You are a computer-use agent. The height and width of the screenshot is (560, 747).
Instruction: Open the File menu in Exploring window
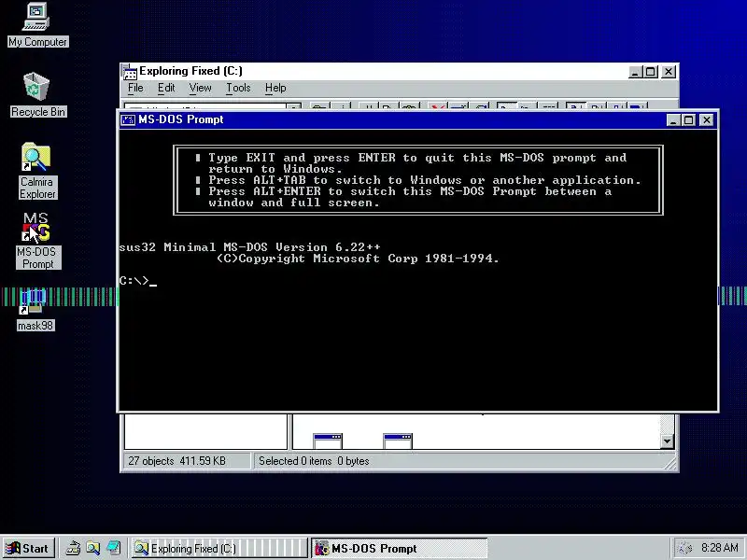click(x=135, y=88)
